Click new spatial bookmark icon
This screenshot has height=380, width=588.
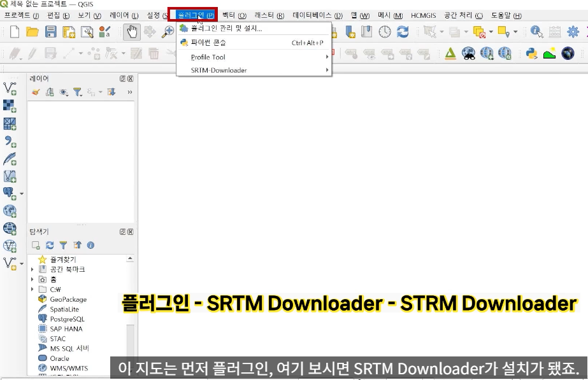click(350, 32)
